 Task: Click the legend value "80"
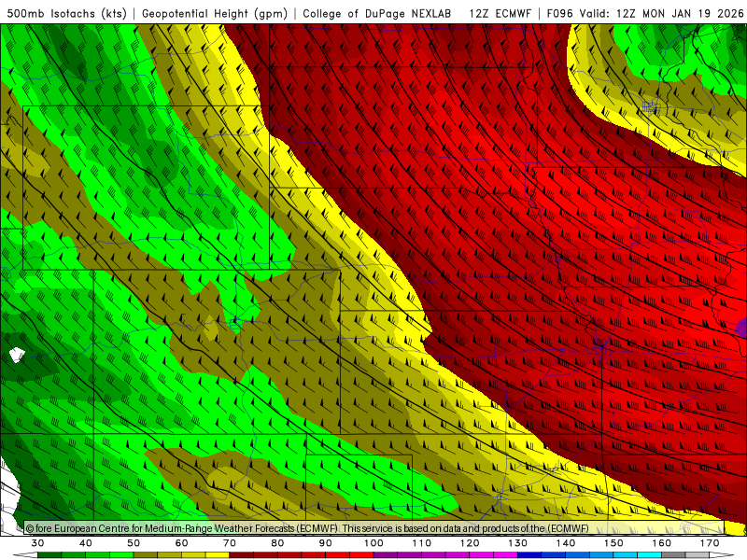coord(277,543)
